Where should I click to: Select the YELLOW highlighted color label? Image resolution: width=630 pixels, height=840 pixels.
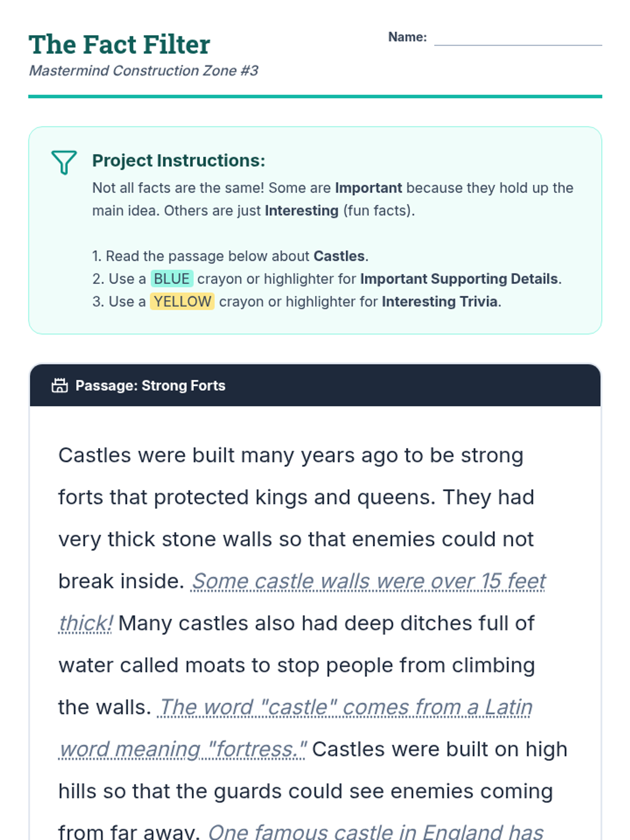182,302
